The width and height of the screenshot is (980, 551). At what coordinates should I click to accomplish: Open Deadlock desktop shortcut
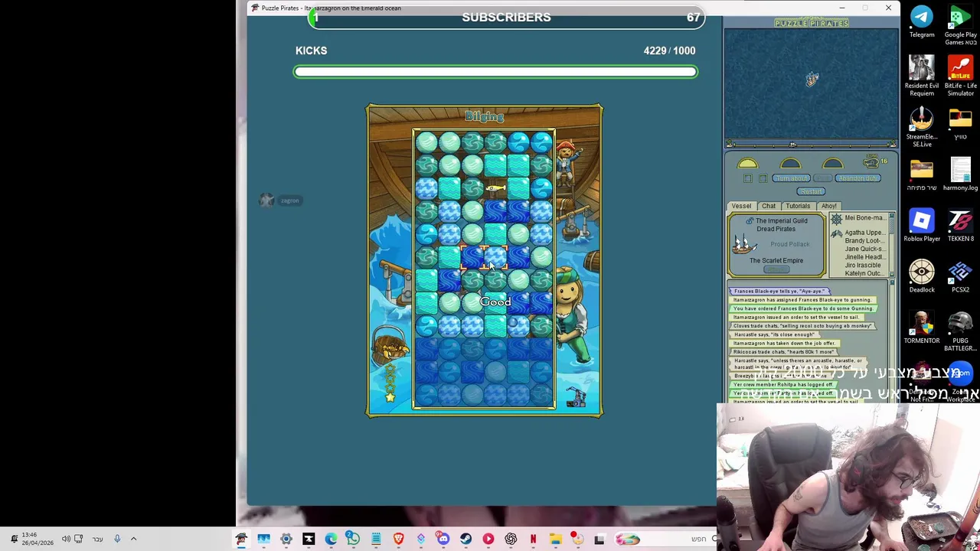[922, 276]
